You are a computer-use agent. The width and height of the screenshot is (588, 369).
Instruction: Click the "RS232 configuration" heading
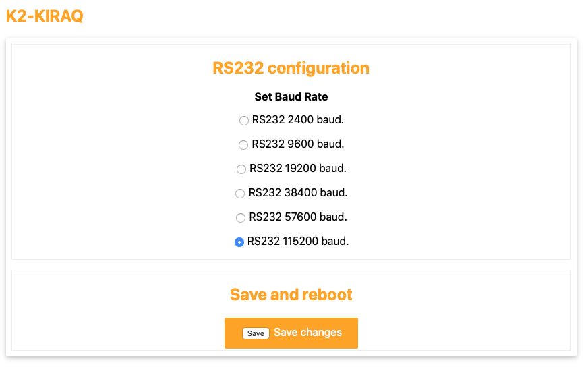pyautogui.click(x=291, y=68)
